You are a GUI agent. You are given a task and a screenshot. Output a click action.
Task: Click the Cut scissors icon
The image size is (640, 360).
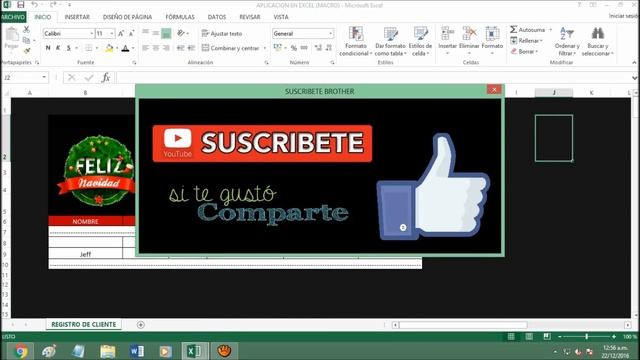pyautogui.click(x=27, y=29)
